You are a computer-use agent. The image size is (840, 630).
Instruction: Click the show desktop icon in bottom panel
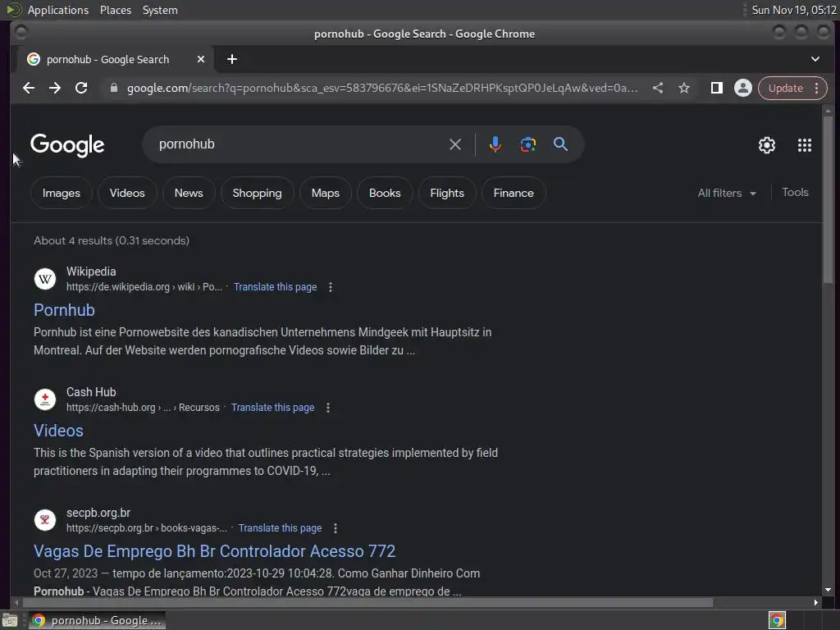coord(10,620)
